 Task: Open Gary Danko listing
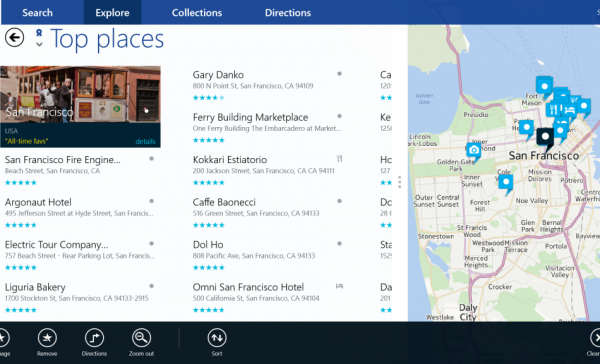[267, 86]
